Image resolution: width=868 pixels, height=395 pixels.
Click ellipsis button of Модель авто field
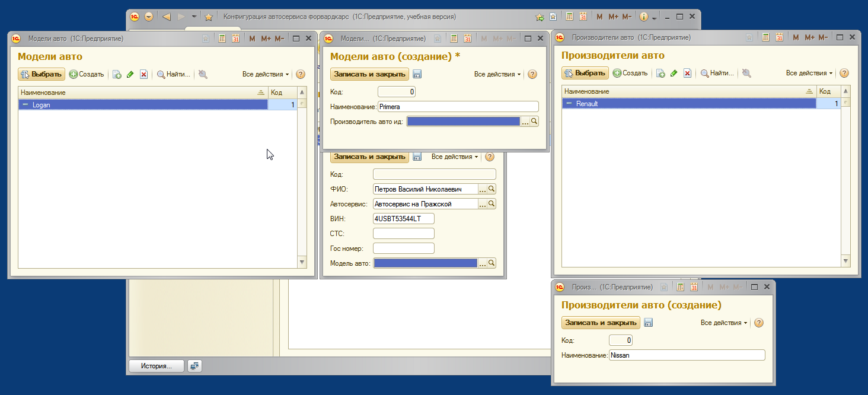pyautogui.click(x=483, y=263)
